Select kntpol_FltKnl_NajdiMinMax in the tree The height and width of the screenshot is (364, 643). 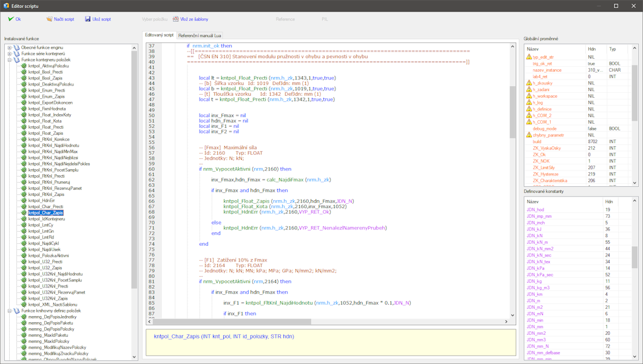pyautogui.click(x=53, y=152)
